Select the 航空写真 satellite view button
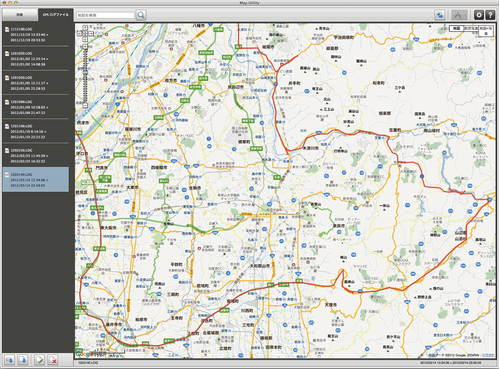Image resolution: width=499 pixels, height=369 pixels. click(x=471, y=29)
